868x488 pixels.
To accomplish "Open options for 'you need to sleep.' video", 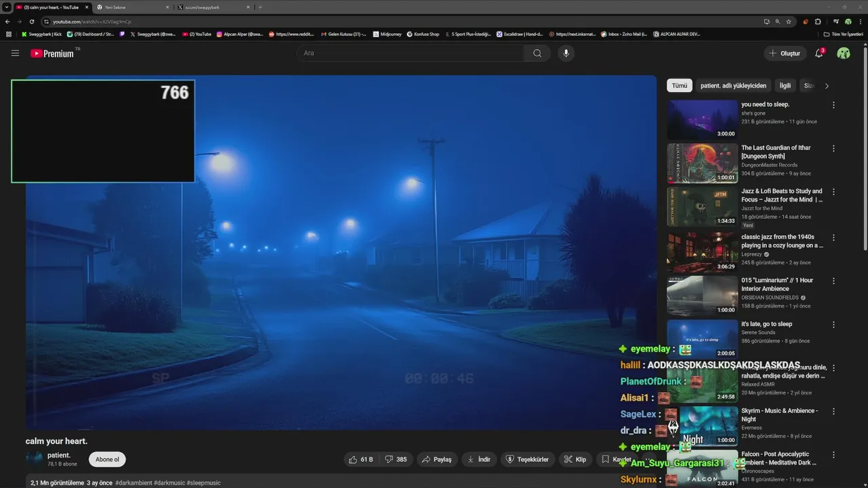I will click(x=833, y=105).
